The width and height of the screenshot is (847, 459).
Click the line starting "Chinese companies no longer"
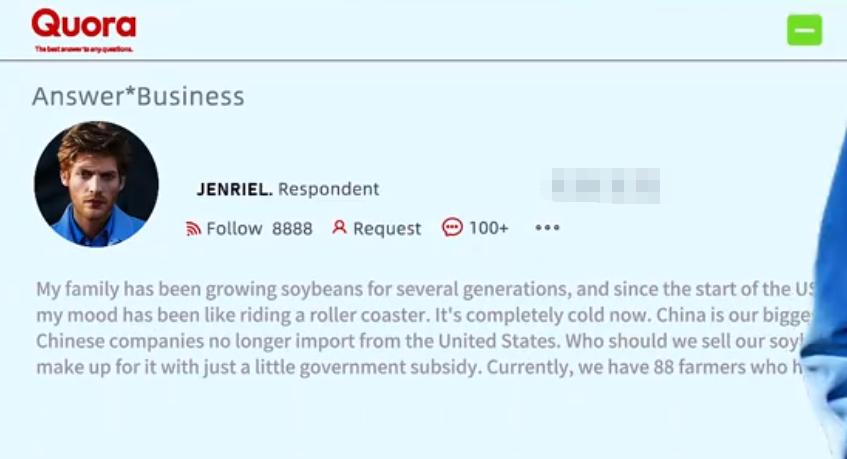point(420,341)
